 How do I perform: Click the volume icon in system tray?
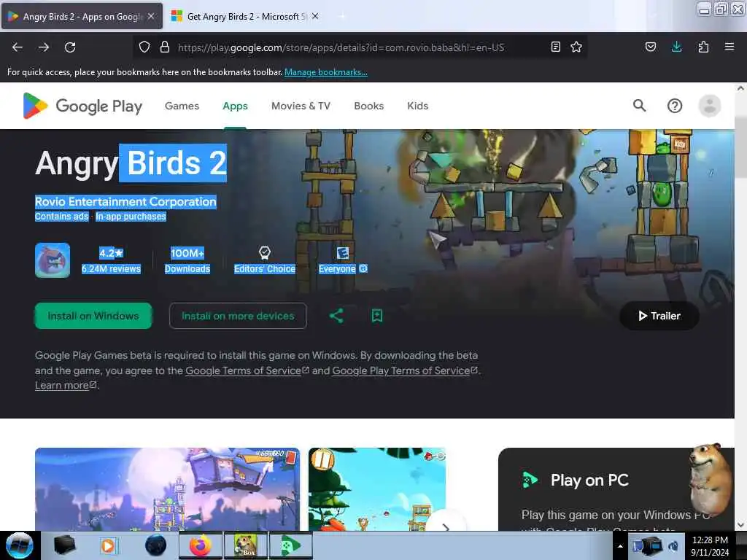coord(673,546)
